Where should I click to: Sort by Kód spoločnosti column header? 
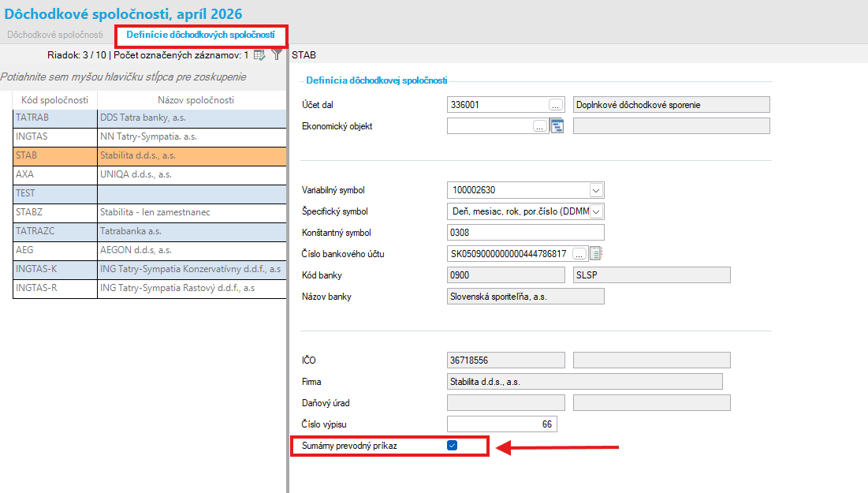point(55,100)
